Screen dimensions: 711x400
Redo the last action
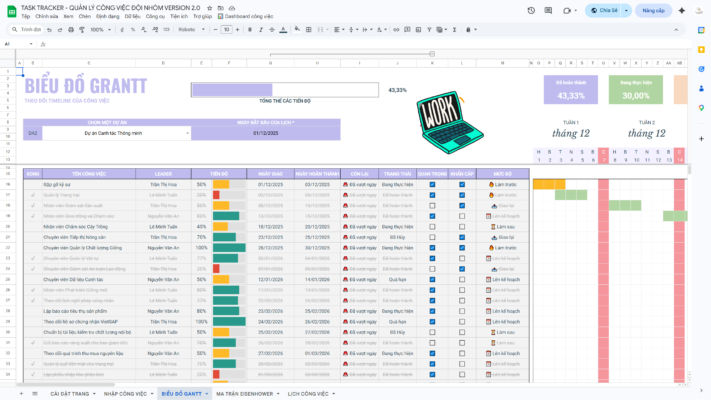pyautogui.click(x=60, y=29)
